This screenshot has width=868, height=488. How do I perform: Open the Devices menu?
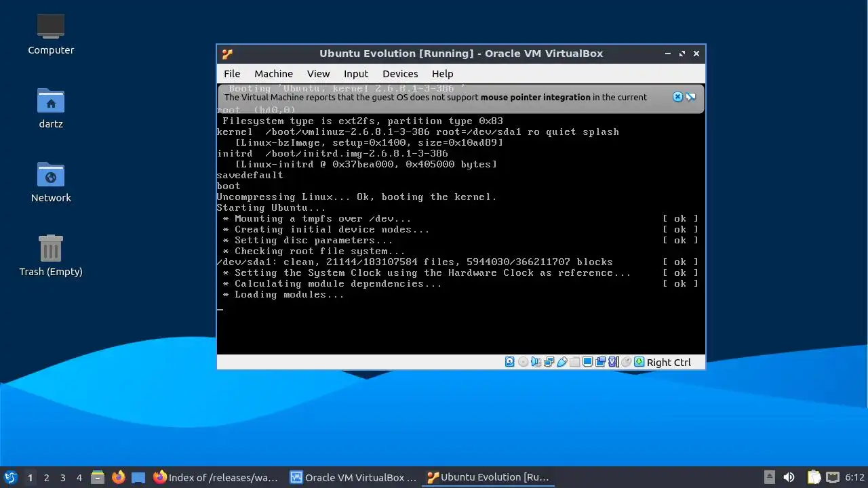[x=400, y=74]
